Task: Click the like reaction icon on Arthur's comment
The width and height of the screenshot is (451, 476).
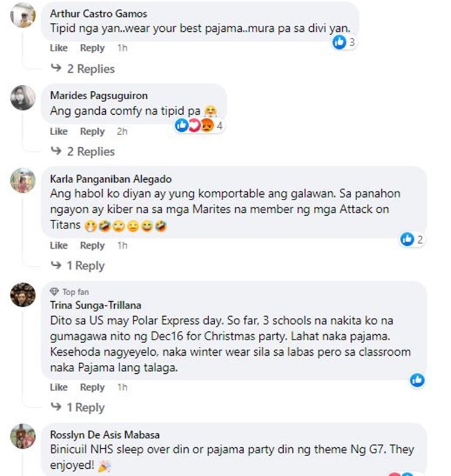Action: coord(340,42)
